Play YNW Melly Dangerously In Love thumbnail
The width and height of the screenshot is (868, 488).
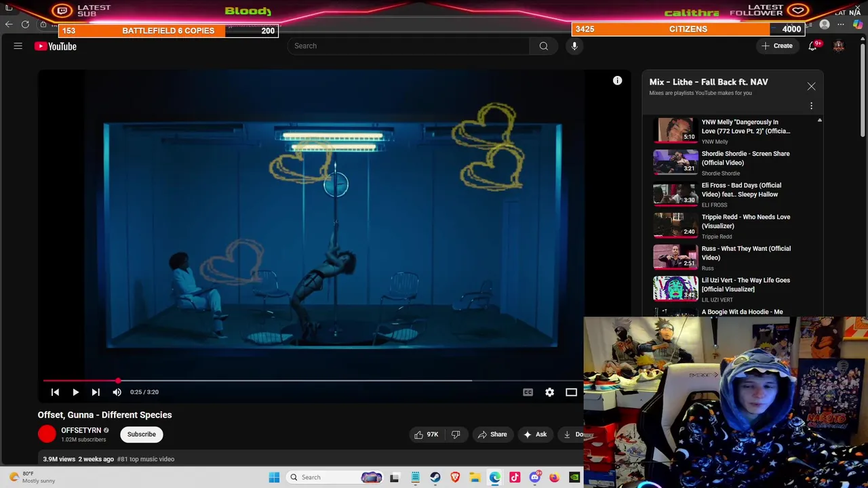(x=675, y=130)
